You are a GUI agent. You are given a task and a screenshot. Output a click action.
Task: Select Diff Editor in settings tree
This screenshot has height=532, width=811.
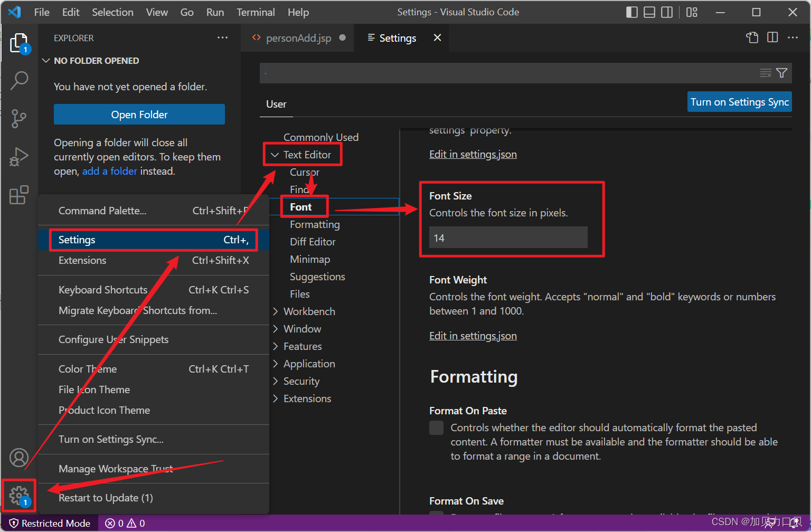click(x=313, y=242)
